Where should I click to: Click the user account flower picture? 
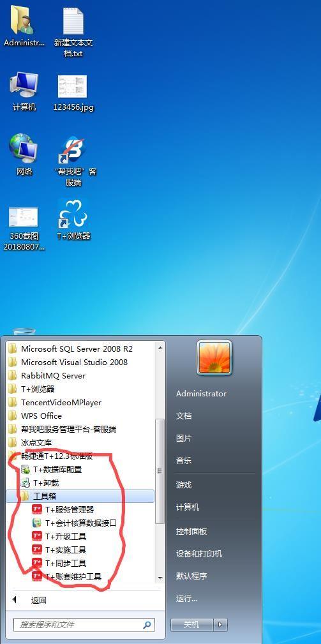[214, 357]
